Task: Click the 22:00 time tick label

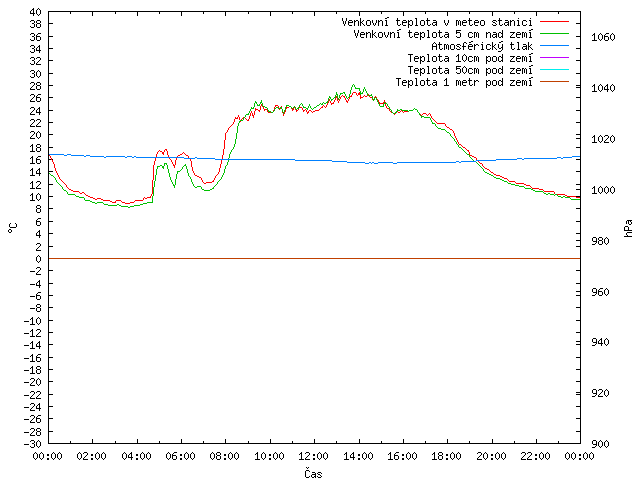Action: tap(536, 456)
